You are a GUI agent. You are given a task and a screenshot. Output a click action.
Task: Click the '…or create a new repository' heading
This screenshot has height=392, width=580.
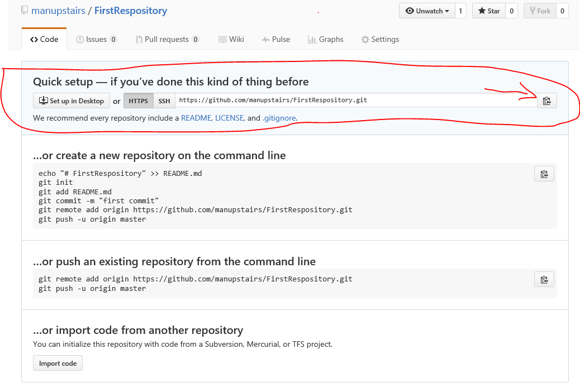pos(159,155)
